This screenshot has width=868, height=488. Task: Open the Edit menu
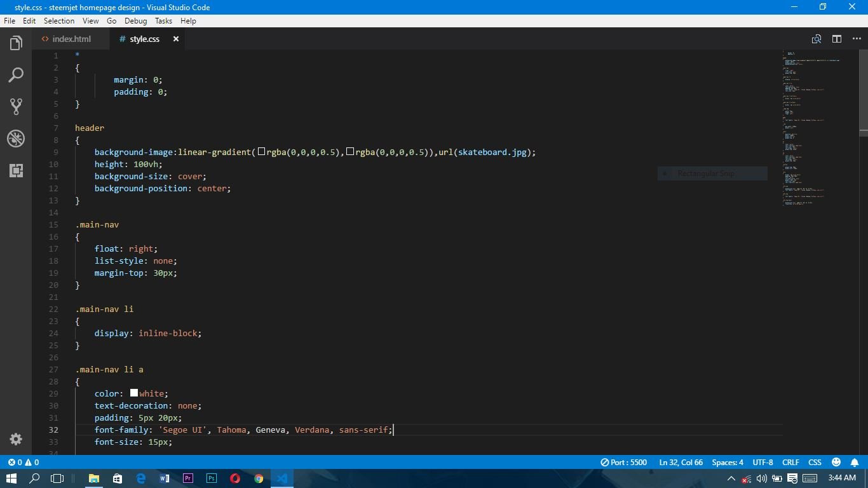pyautogui.click(x=29, y=21)
